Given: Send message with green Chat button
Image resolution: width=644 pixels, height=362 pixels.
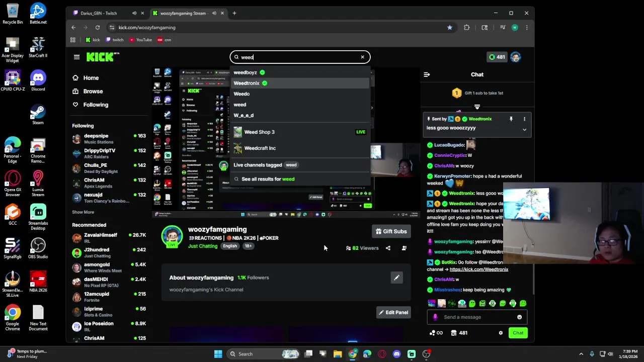Looking at the screenshot, I should pos(518,333).
